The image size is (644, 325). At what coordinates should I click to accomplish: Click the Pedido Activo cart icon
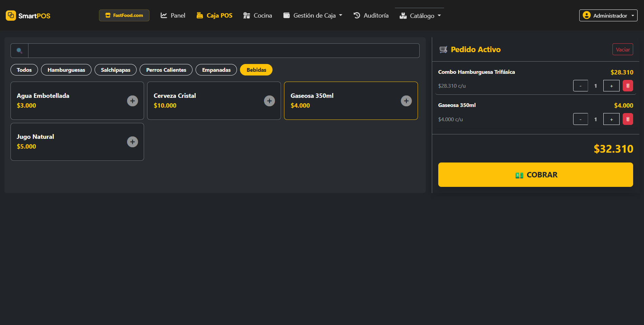coord(443,50)
